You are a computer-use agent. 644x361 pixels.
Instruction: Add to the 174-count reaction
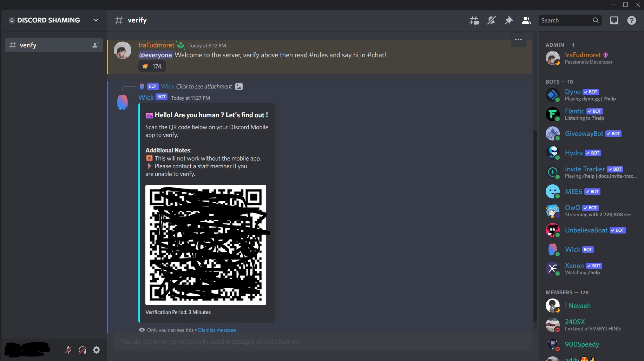point(152,66)
